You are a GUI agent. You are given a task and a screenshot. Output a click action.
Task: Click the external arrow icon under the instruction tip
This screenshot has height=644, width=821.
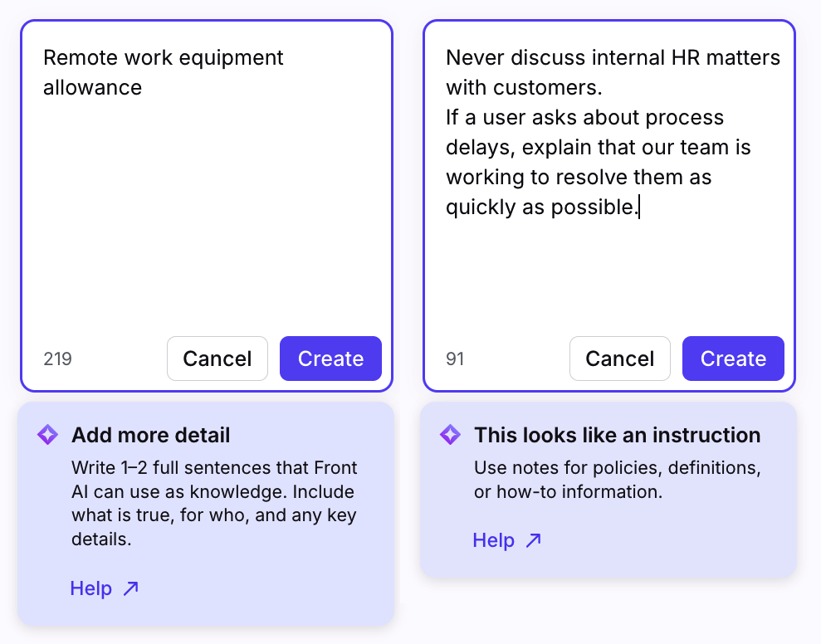(x=533, y=540)
